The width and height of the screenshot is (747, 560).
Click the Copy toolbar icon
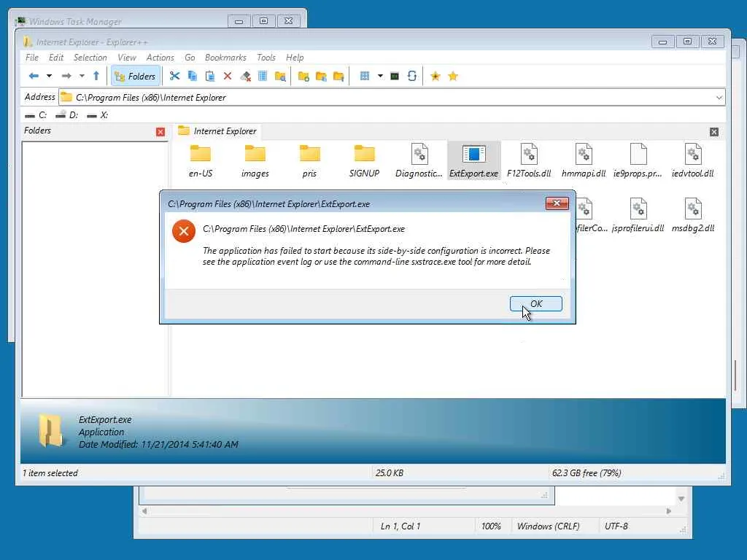(193, 76)
